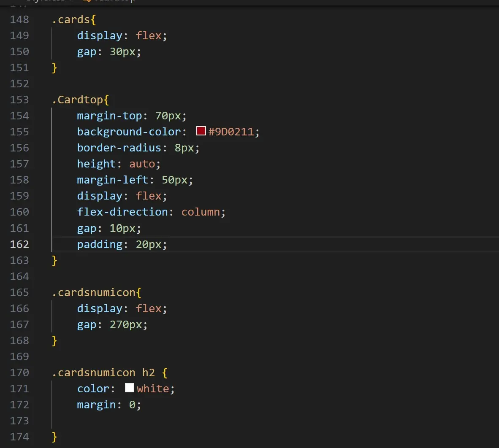
Task: Click the h2 in the .cardsnumicon h2 selector
Action: coord(148,372)
